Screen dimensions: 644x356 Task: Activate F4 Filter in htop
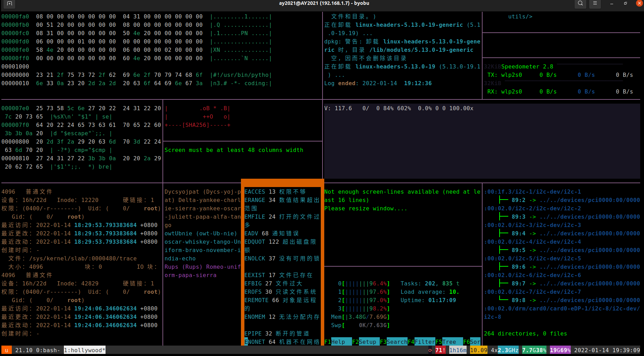pyautogui.click(x=421, y=342)
